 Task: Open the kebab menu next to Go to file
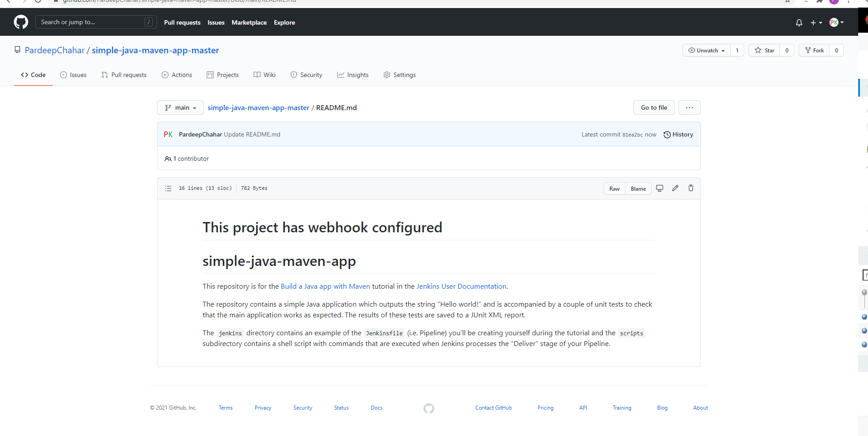[x=689, y=107]
